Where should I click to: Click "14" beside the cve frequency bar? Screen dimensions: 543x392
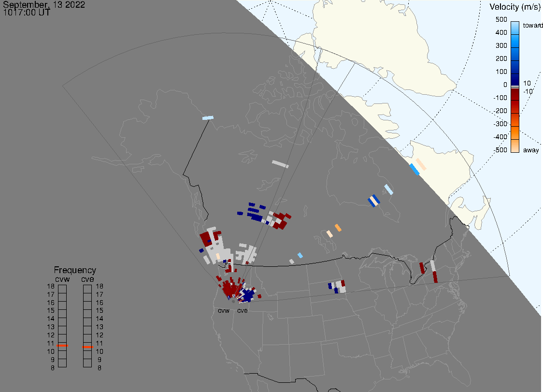(100, 319)
